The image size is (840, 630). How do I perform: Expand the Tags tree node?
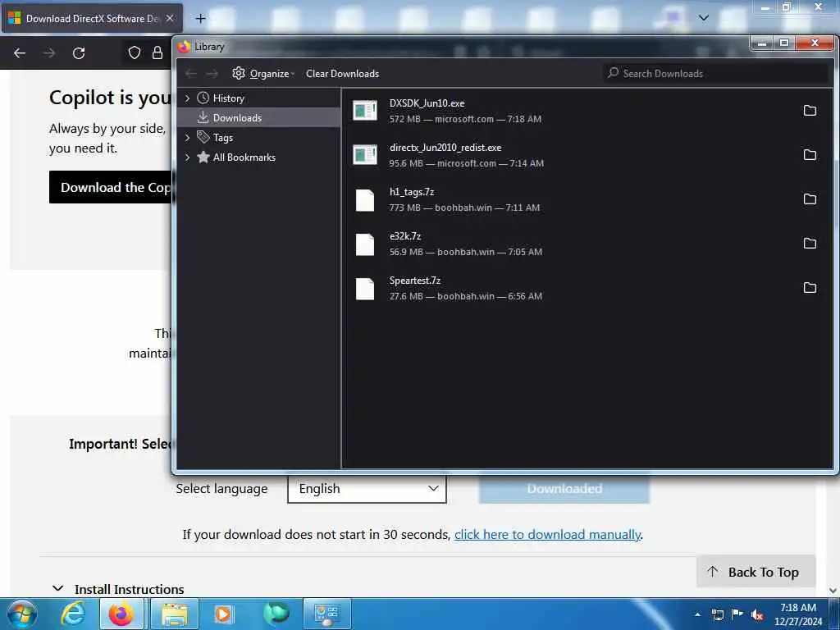pyautogui.click(x=187, y=138)
